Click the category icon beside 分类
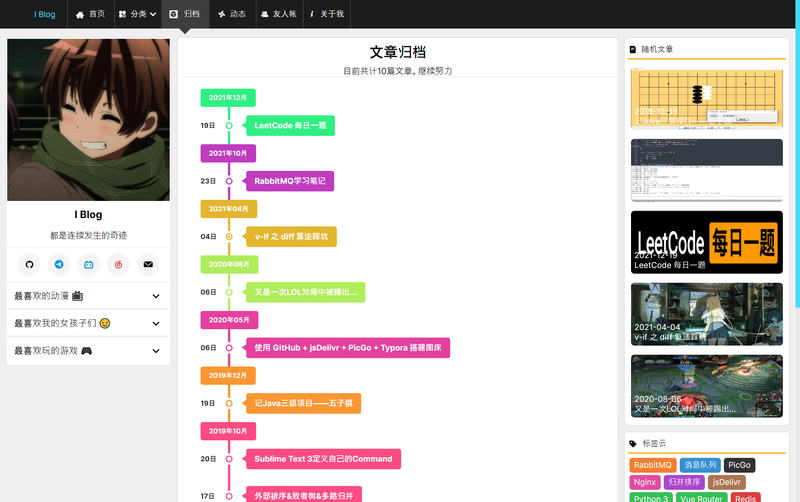 [x=122, y=14]
